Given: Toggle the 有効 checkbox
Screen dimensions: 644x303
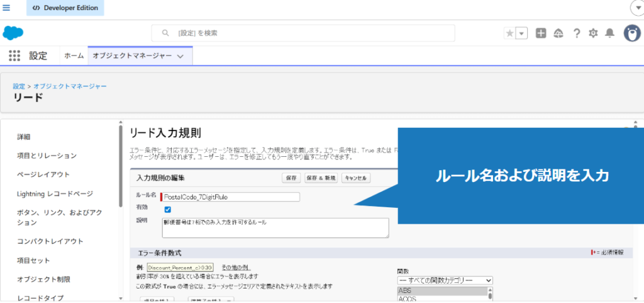Looking at the screenshot, I should pos(167,209).
